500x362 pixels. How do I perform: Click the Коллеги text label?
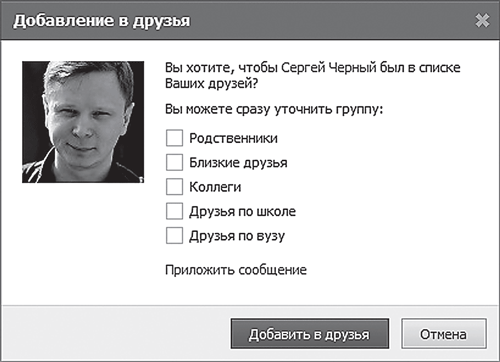pyautogui.click(x=215, y=187)
